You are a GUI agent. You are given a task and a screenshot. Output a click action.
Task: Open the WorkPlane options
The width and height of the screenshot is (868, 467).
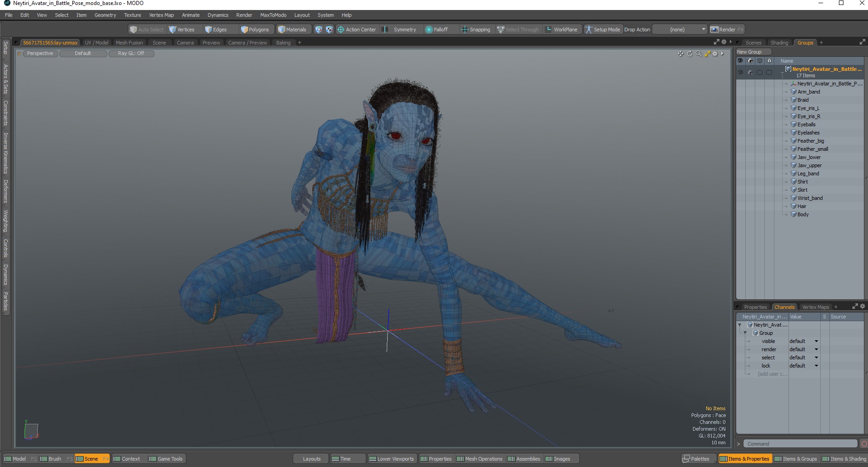click(x=562, y=30)
